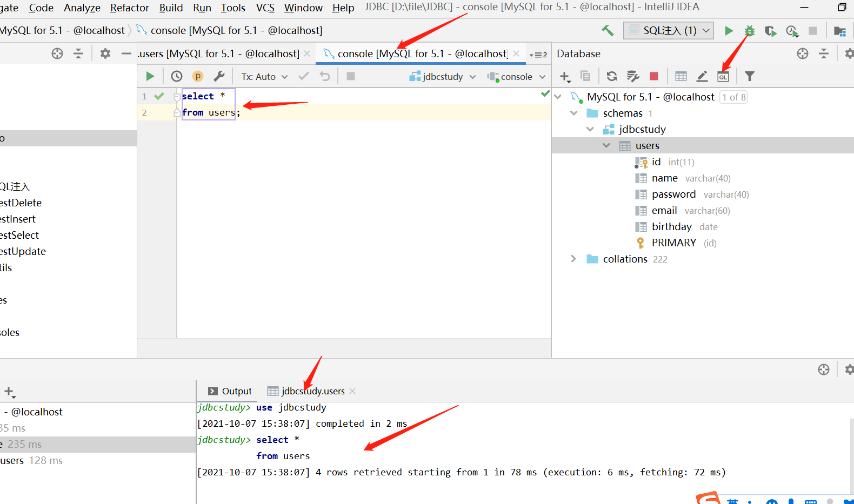
Task: Open the Project panel gear settings
Action: pos(105,53)
